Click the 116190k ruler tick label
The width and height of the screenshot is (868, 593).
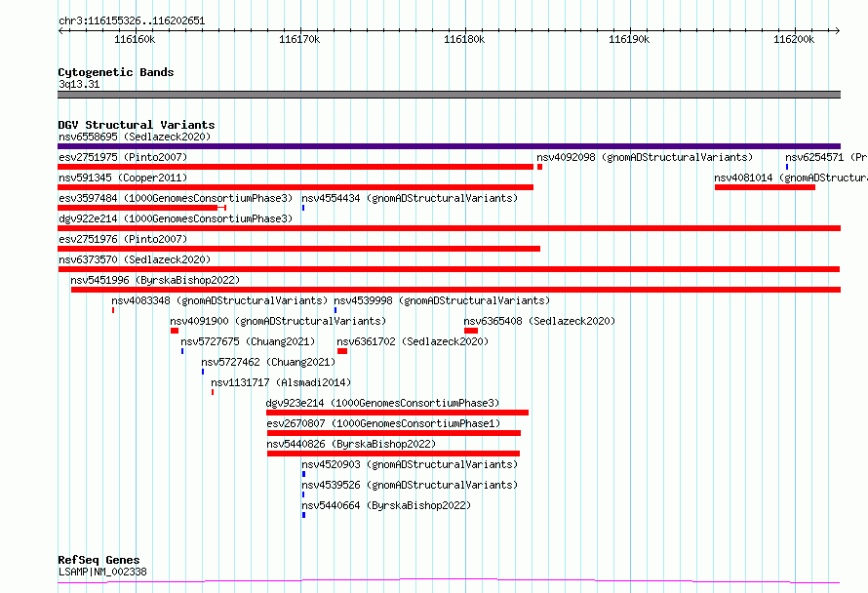tap(629, 39)
